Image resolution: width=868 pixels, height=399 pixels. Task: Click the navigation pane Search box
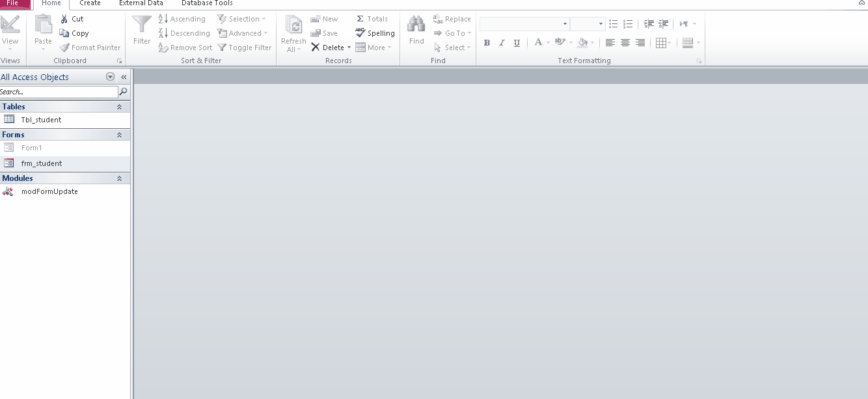pyautogui.click(x=59, y=92)
